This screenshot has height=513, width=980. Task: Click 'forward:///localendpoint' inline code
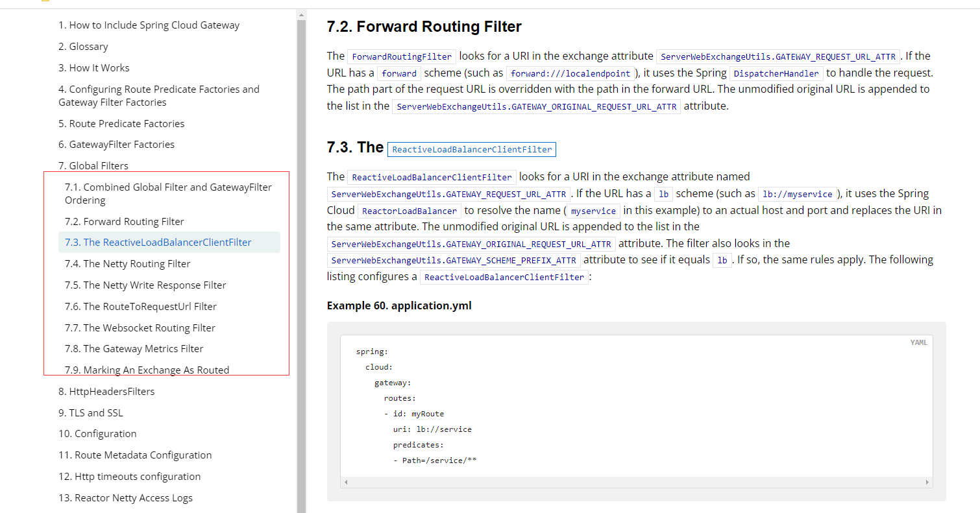tap(570, 73)
